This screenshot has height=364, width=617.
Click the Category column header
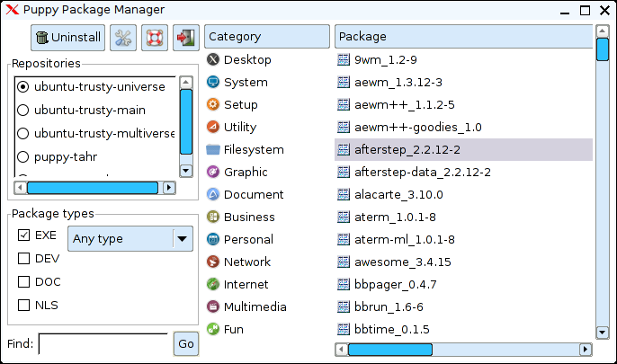click(x=267, y=37)
